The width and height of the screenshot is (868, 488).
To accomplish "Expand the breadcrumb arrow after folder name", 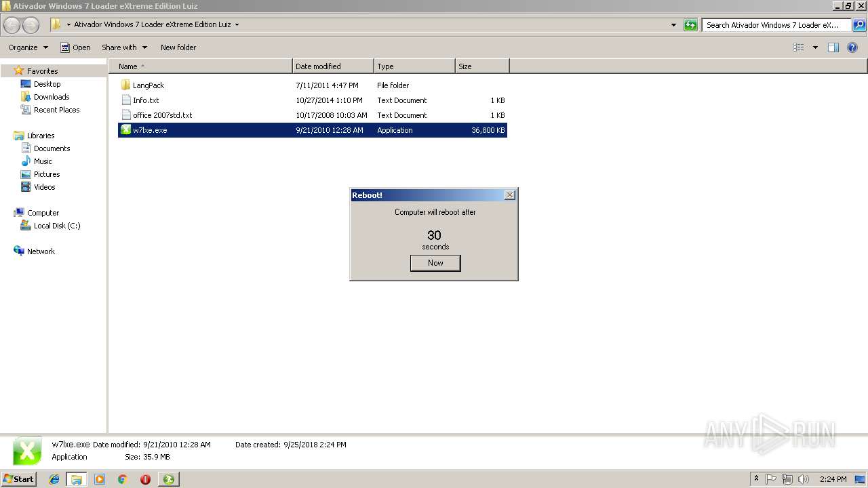I will 237,25.
